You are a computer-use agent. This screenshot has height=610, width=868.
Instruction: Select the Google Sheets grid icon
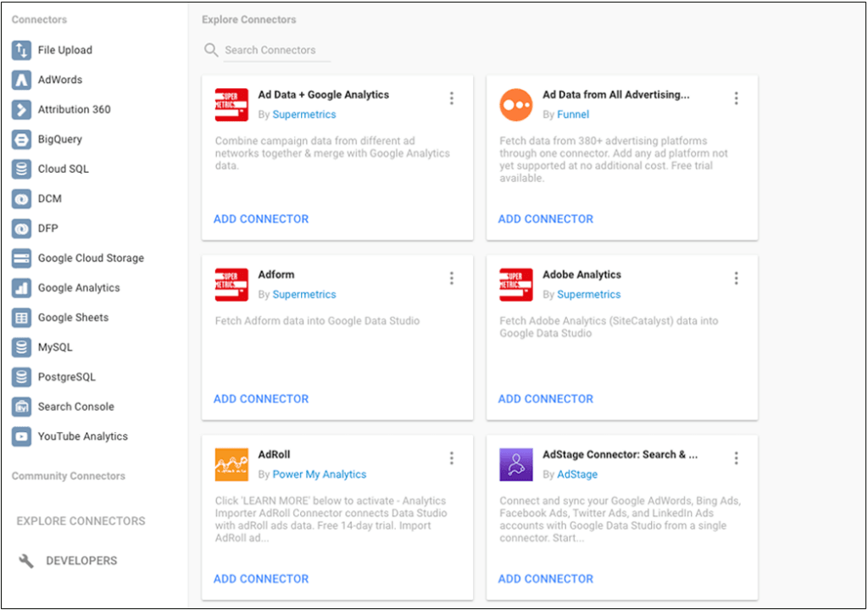point(21,318)
